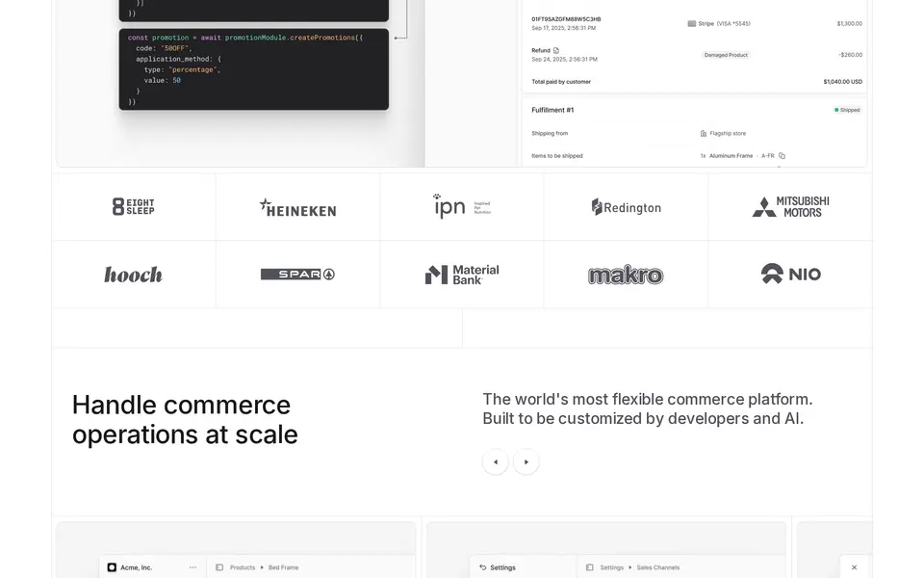Click the Shipped status badge
The height and width of the screenshot is (578, 924).
(x=847, y=110)
